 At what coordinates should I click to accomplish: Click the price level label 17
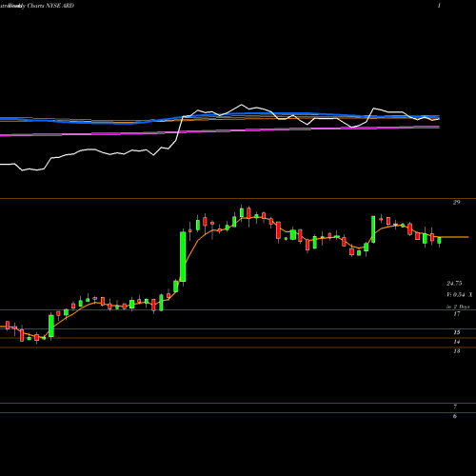[x=457, y=314]
